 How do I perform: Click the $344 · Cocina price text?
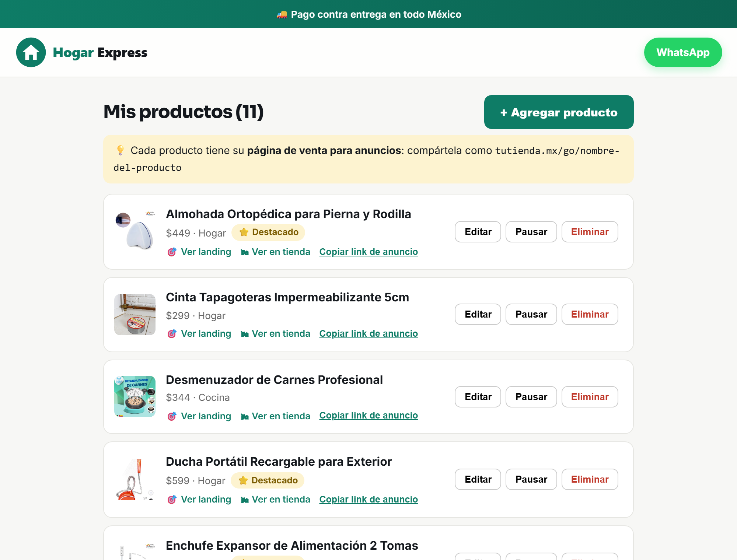click(x=198, y=398)
